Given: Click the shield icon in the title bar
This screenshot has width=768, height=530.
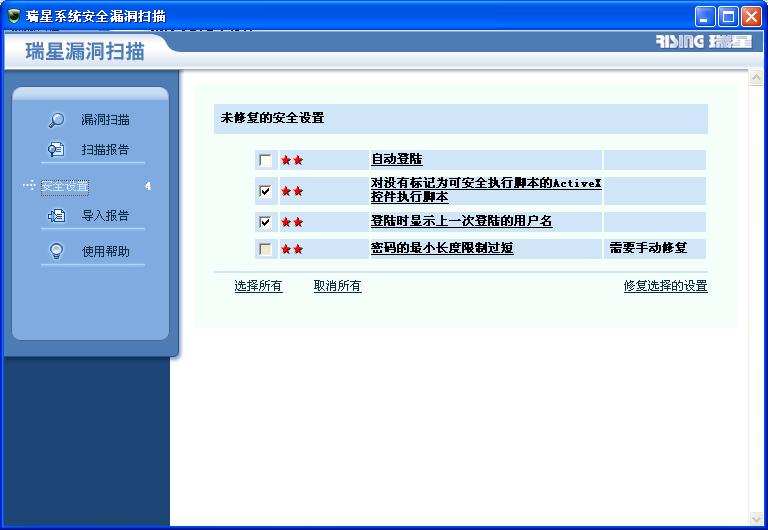Looking at the screenshot, I should point(14,16).
